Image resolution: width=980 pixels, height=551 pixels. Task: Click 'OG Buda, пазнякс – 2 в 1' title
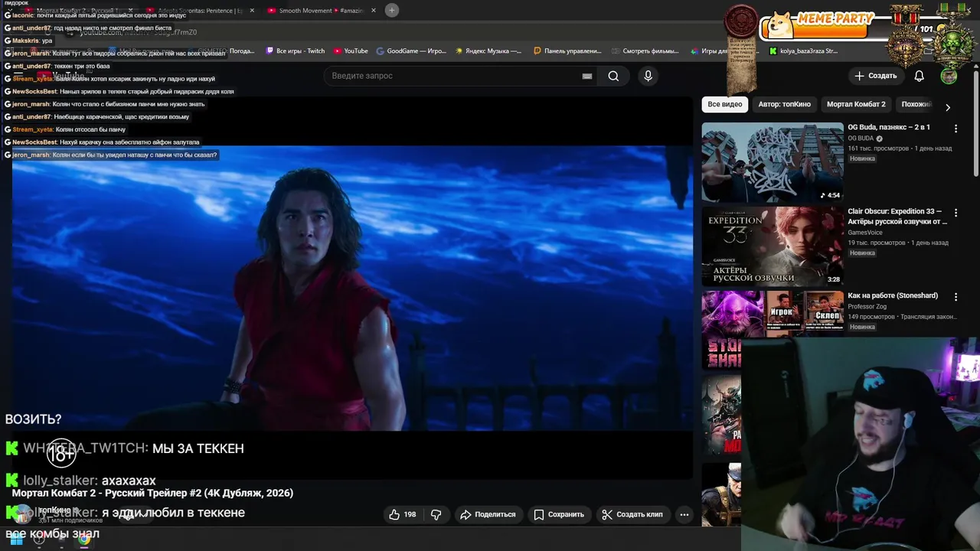889,127
